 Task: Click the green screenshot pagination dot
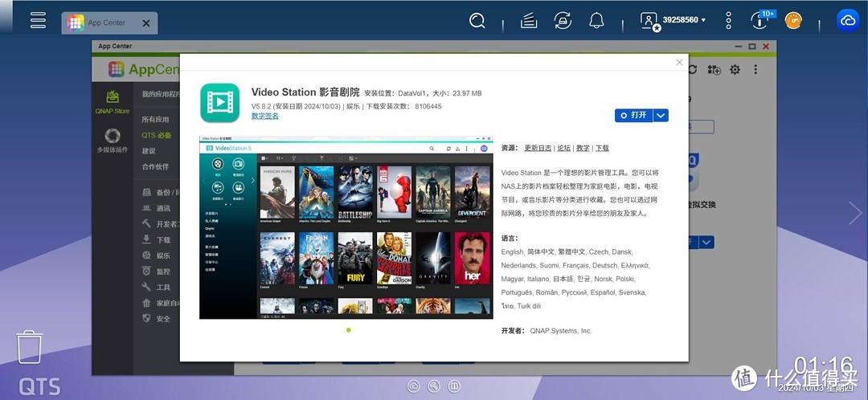[x=348, y=330]
